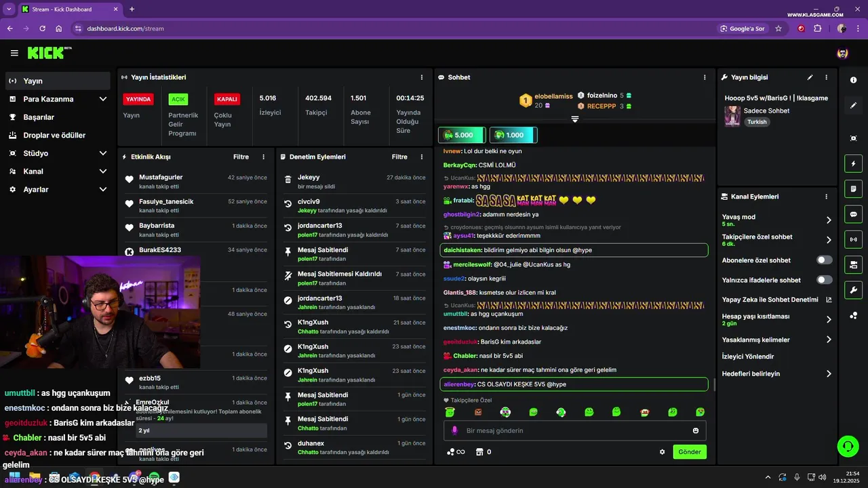This screenshot has height=488, width=868.
Task: Toggle Yalnızca ifadelerle sohbet
Action: tap(825, 280)
